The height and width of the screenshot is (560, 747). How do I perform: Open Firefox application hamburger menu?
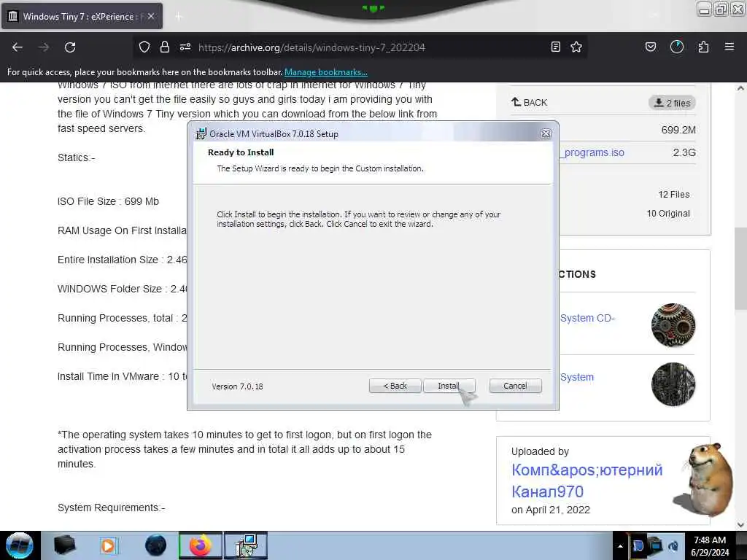729,47
